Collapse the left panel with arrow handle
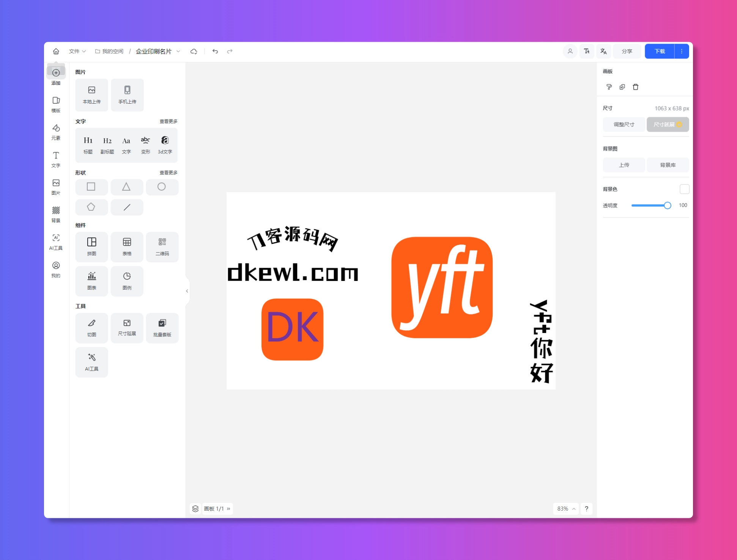737x560 pixels. tap(187, 291)
